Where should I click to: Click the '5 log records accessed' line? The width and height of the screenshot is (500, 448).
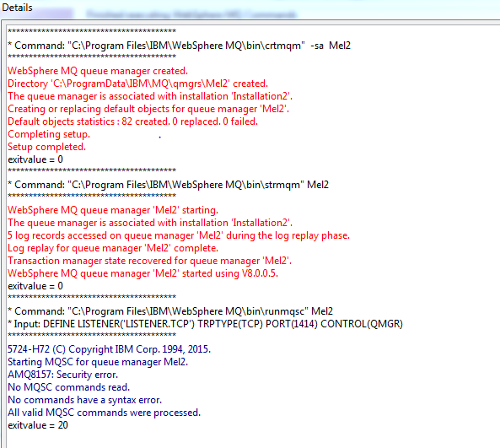point(179,235)
